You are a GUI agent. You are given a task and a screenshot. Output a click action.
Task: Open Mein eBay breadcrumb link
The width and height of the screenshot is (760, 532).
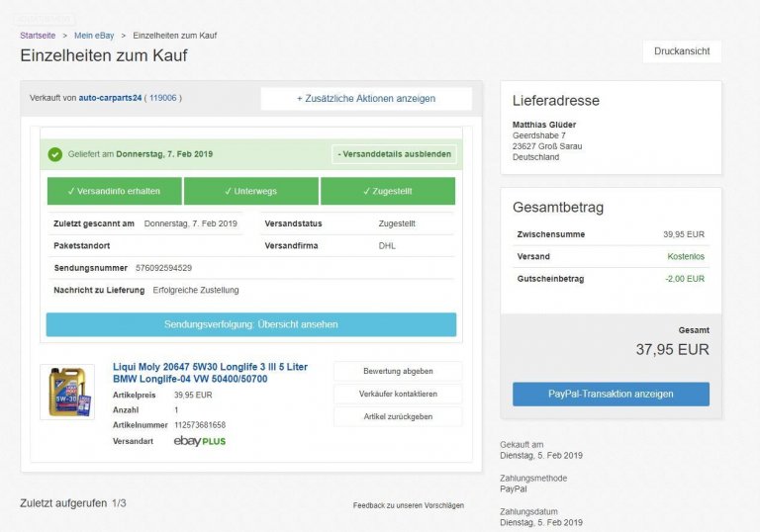(94, 36)
